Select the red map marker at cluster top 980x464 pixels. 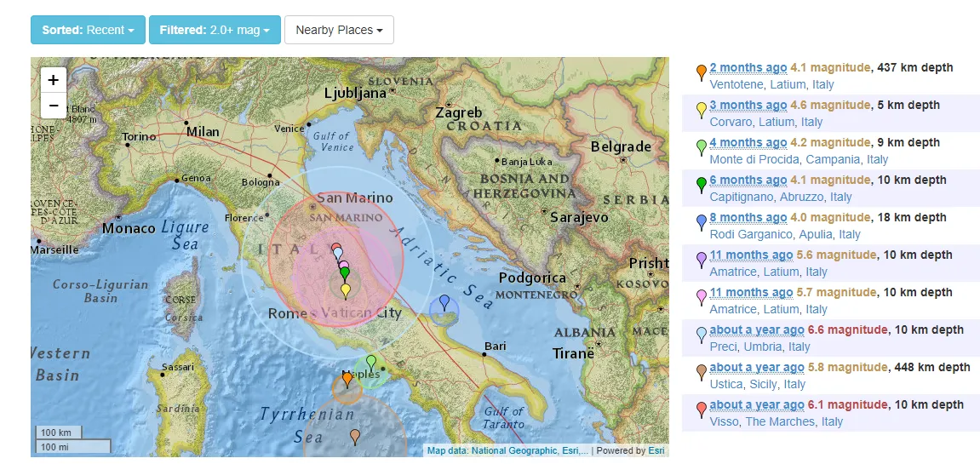[335, 248]
